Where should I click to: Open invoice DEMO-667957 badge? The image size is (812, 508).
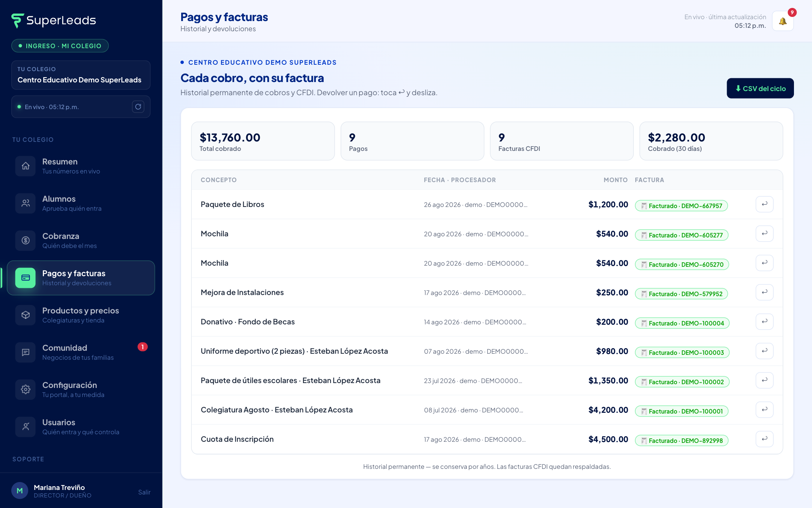click(681, 206)
